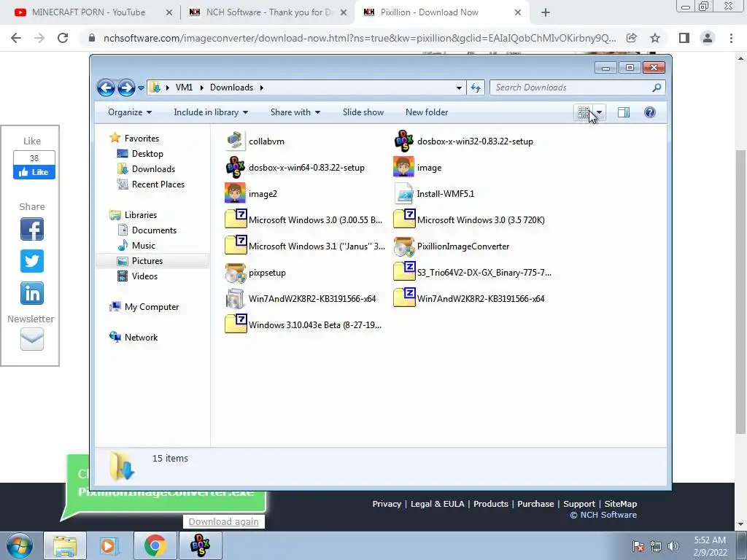
Task: Toggle the preview pane
Action: click(x=624, y=112)
